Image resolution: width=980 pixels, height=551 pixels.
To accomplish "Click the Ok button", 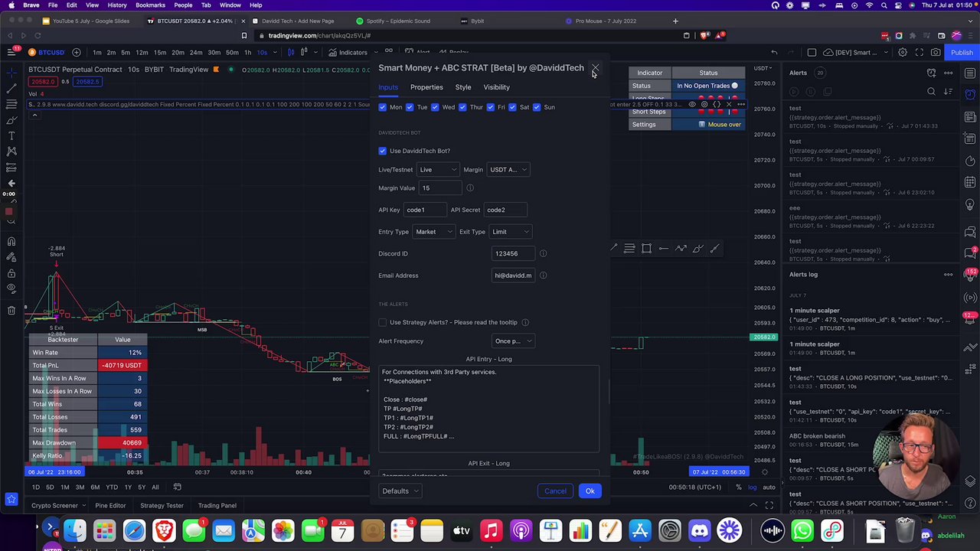I will pyautogui.click(x=590, y=491).
